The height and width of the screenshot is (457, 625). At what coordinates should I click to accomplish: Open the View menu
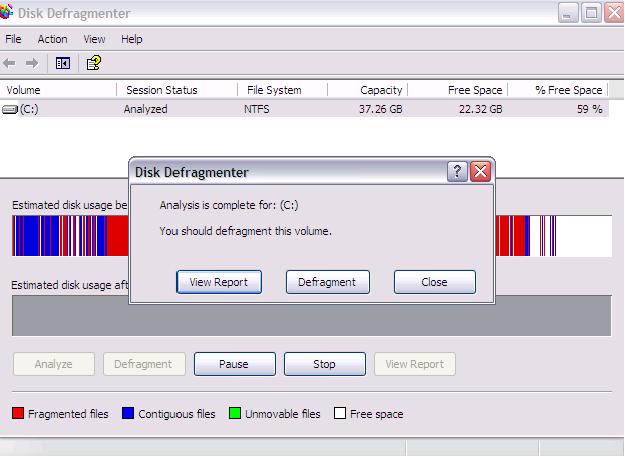tap(94, 39)
